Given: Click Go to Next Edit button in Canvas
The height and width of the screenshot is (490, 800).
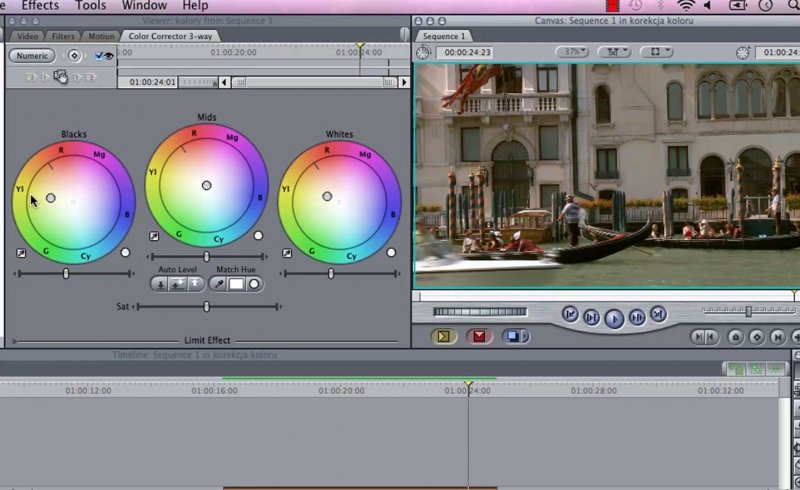Looking at the screenshot, I should click(x=658, y=315).
